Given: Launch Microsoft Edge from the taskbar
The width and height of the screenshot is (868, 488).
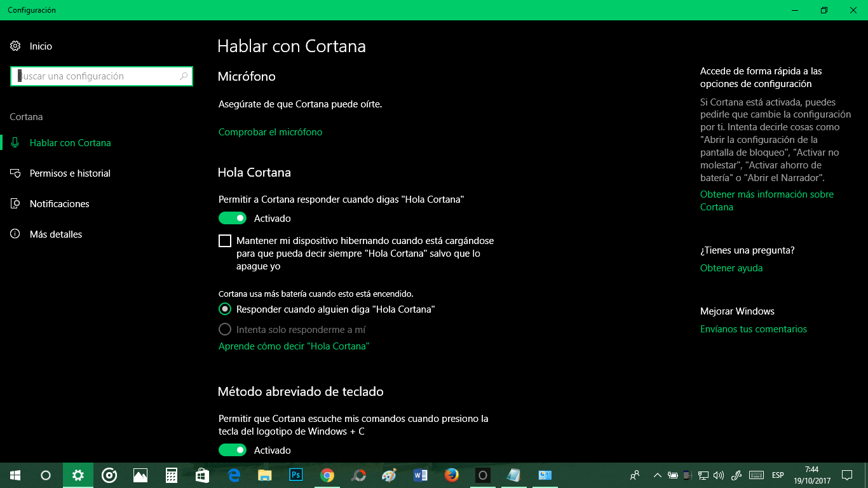Looking at the screenshot, I should pos(234,475).
